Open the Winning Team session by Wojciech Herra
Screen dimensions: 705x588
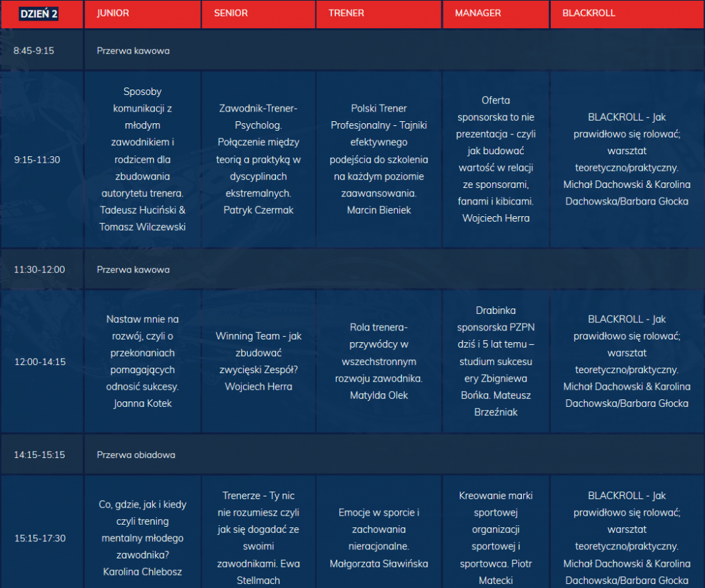(x=258, y=361)
